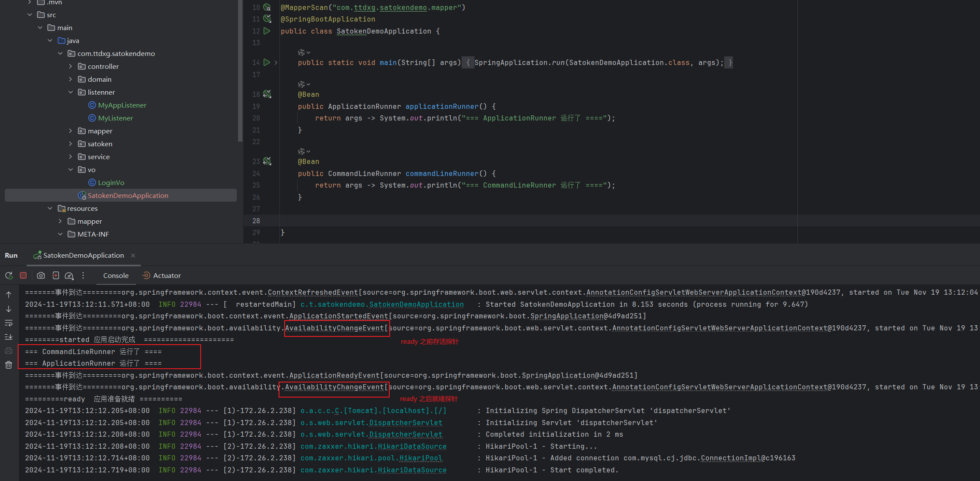Collapse the vo package
The image size is (980, 481).
[71, 170]
